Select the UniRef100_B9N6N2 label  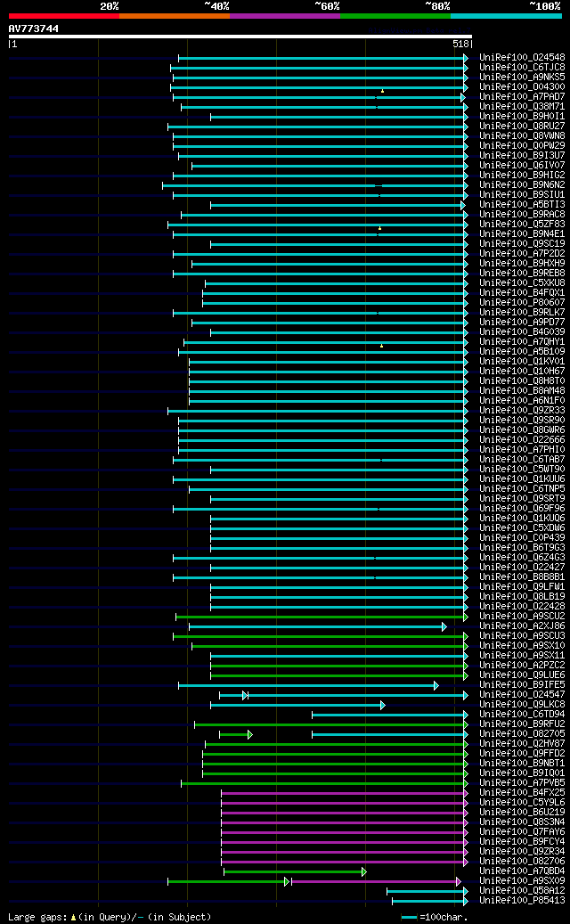click(x=522, y=185)
